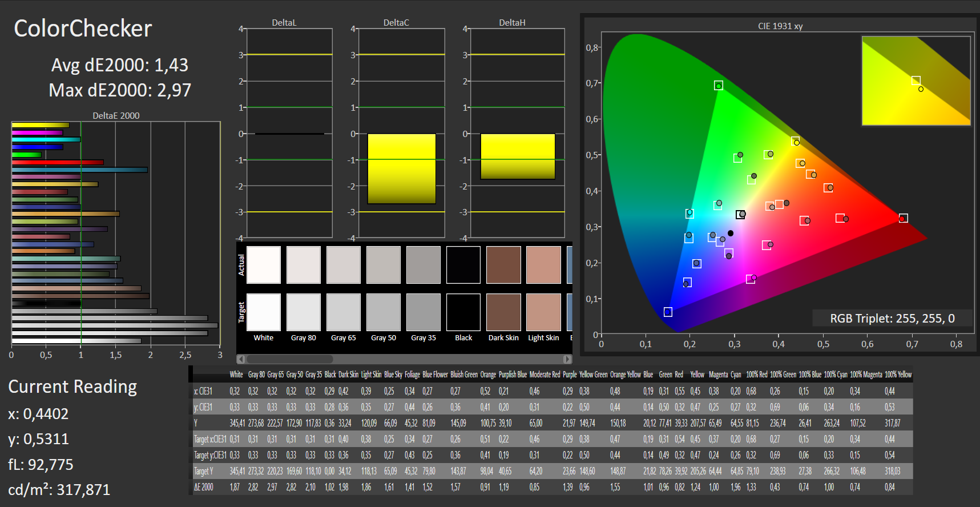Click the 'x: 0,4402' current reading
The width and height of the screenshot is (980, 507).
(x=38, y=414)
